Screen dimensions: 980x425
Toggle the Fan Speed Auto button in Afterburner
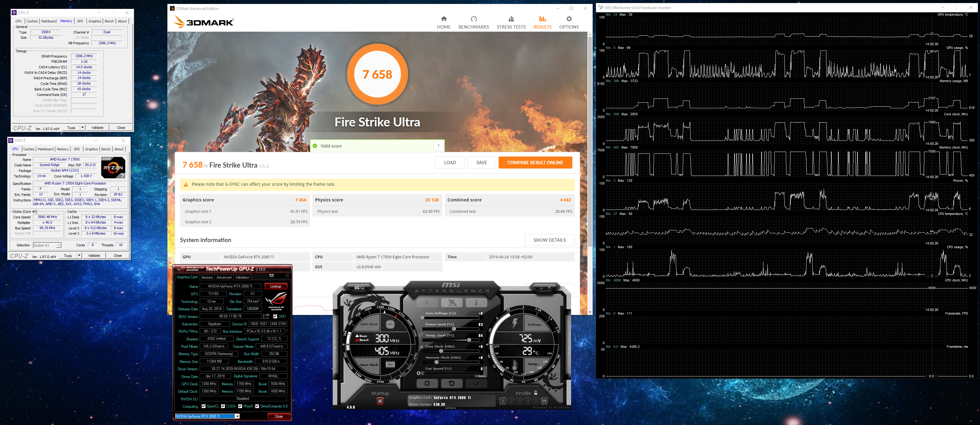(x=482, y=376)
